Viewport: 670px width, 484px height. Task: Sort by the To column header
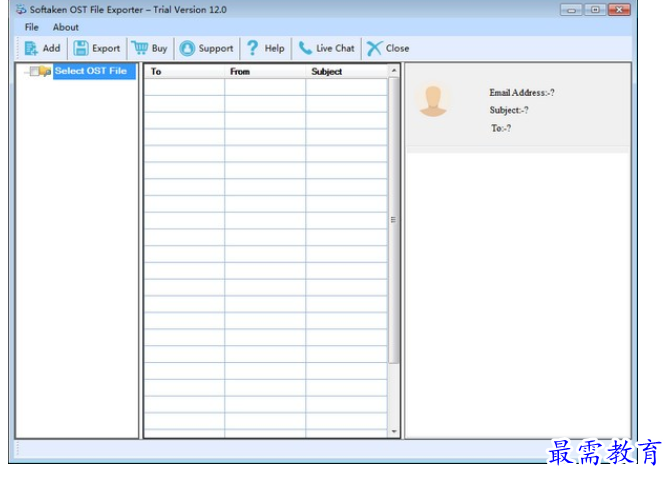pos(185,71)
